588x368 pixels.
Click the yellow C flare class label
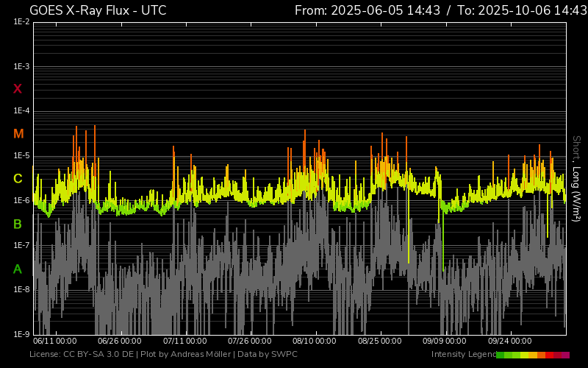18,179
